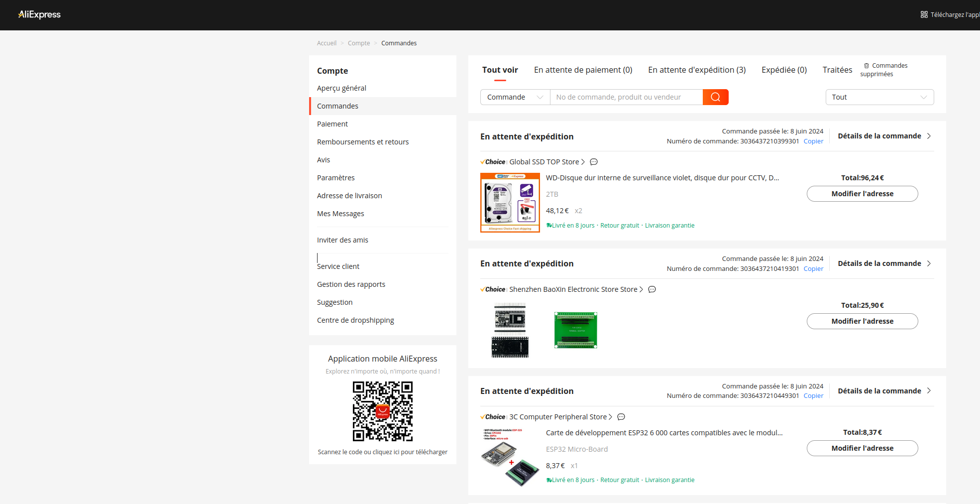The image size is (980, 504).
Task: Open deleted orders via trash icon
Action: tap(867, 66)
